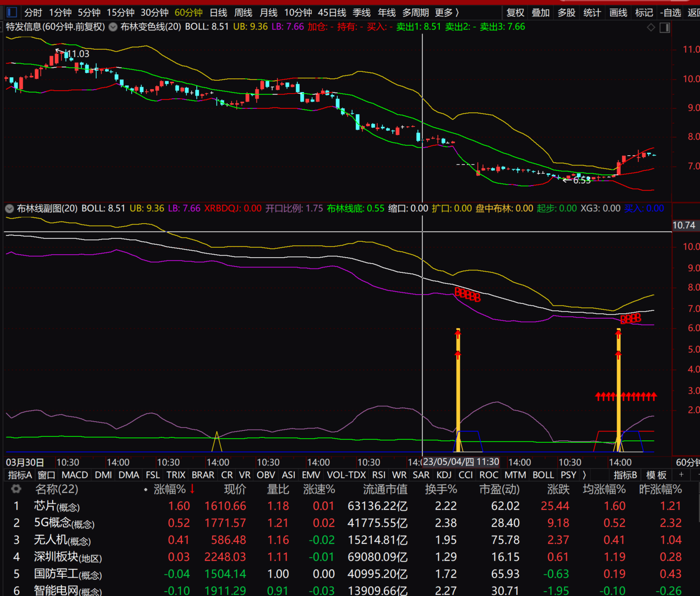This screenshot has height=596, width=700.
Task: Apply the FSL indicator
Action: [x=153, y=475]
